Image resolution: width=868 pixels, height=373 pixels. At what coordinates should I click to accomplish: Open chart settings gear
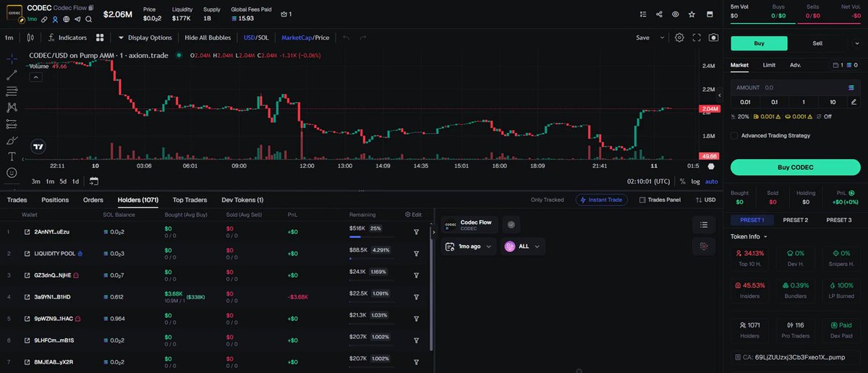(x=679, y=38)
